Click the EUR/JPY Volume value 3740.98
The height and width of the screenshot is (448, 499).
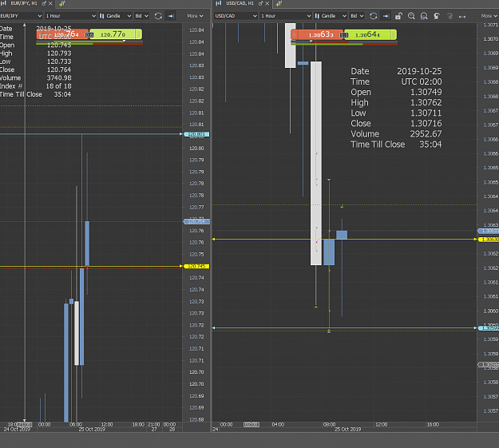pos(59,78)
